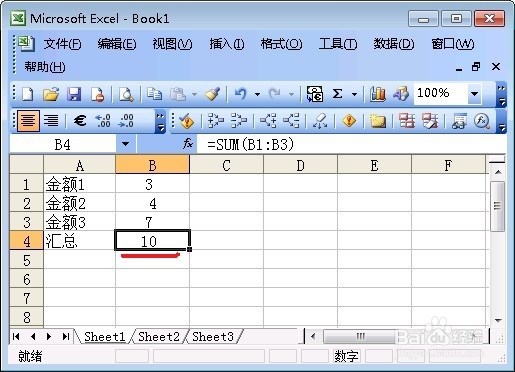Launch the Chart Wizard
The height and width of the screenshot is (372, 515).
(x=378, y=94)
